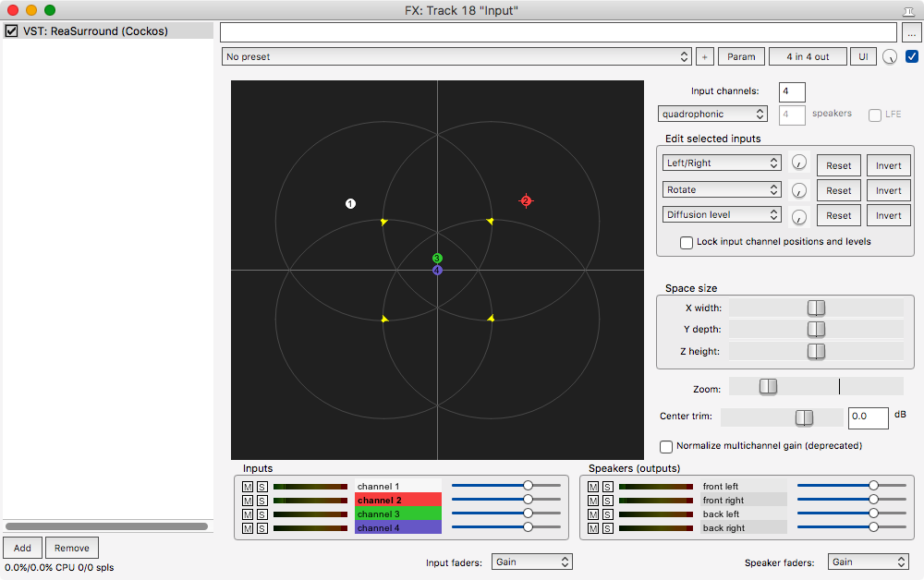The image size is (924, 580).
Task: Open the No preset dropdown
Action: 456,56
